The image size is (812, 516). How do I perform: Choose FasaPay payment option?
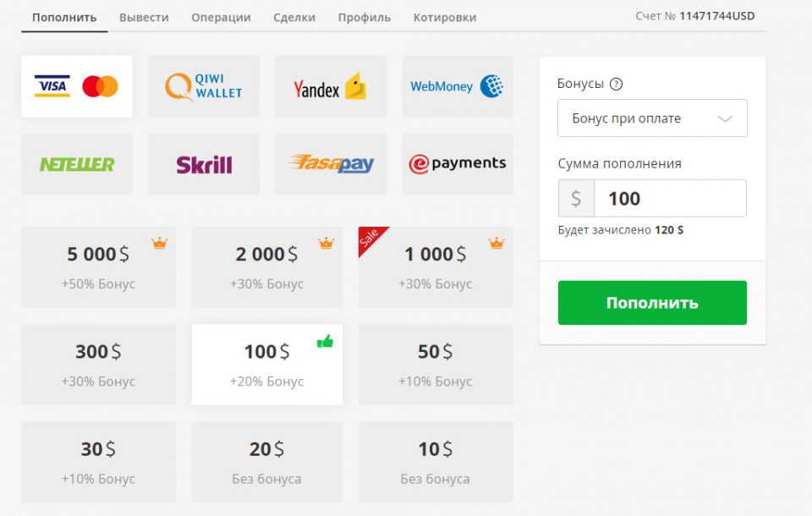tap(330, 164)
